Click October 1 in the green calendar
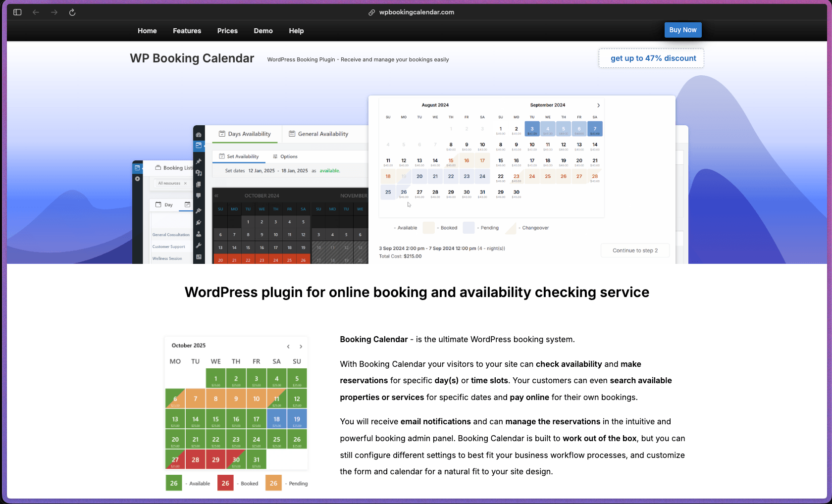Screen dimensions: 832x504 tap(215, 378)
